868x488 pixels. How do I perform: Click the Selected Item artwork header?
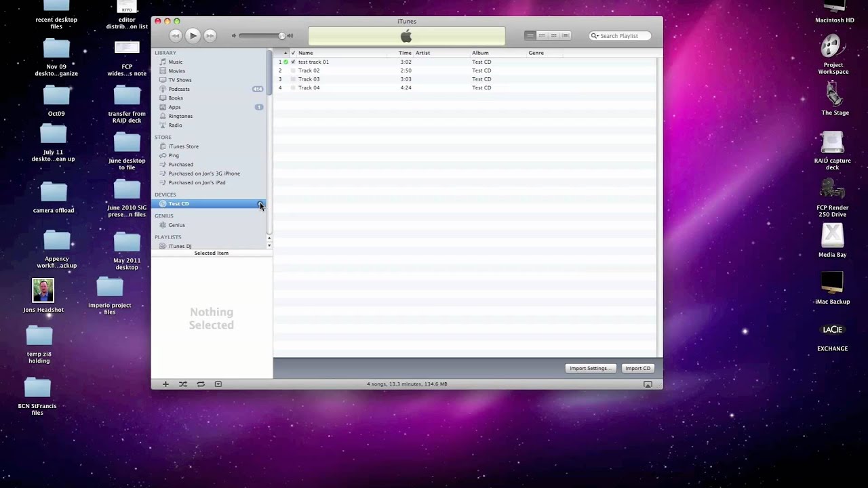point(212,253)
